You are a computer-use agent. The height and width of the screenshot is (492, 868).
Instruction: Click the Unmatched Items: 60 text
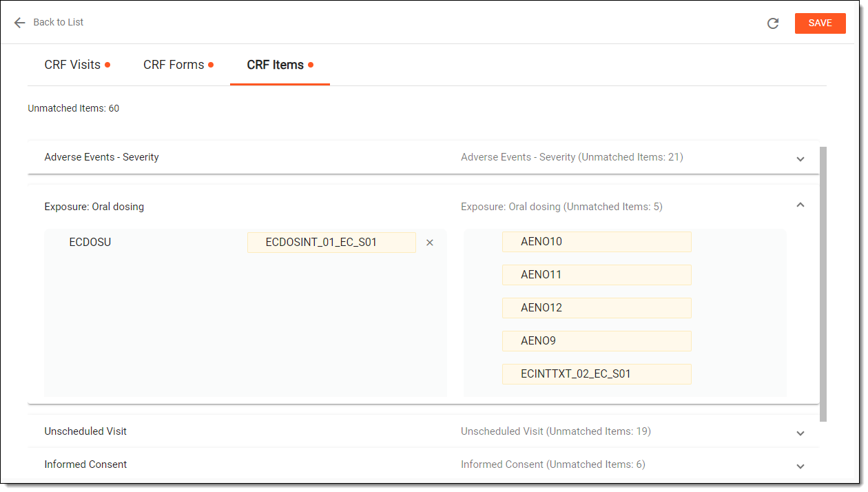coord(74,108)
